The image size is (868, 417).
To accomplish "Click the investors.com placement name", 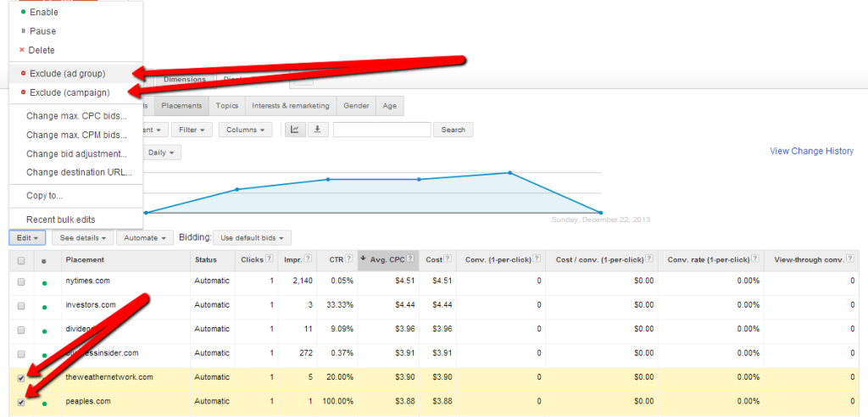I will (x=90, y=304).
